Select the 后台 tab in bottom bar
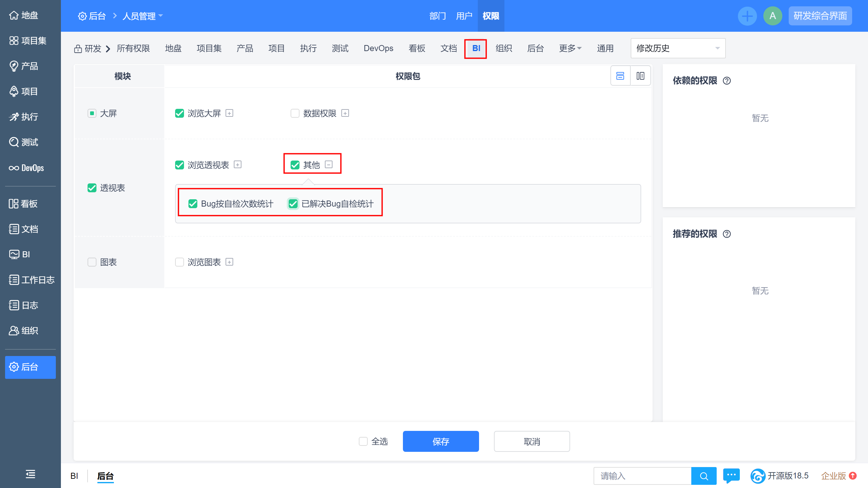The height and width of the screenshot is (488, 868). pyautogui.click(x=105, y=476)
